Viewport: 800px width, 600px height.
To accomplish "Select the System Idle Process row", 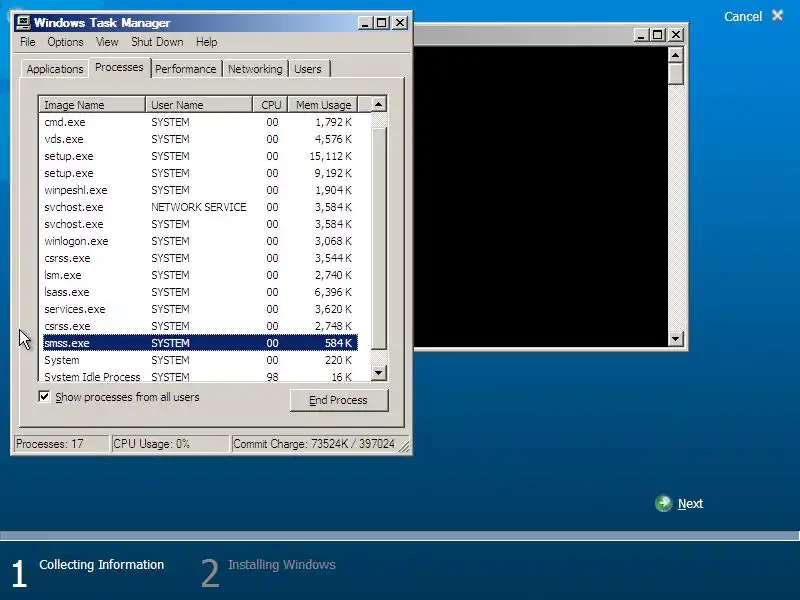I will (200, 376).
